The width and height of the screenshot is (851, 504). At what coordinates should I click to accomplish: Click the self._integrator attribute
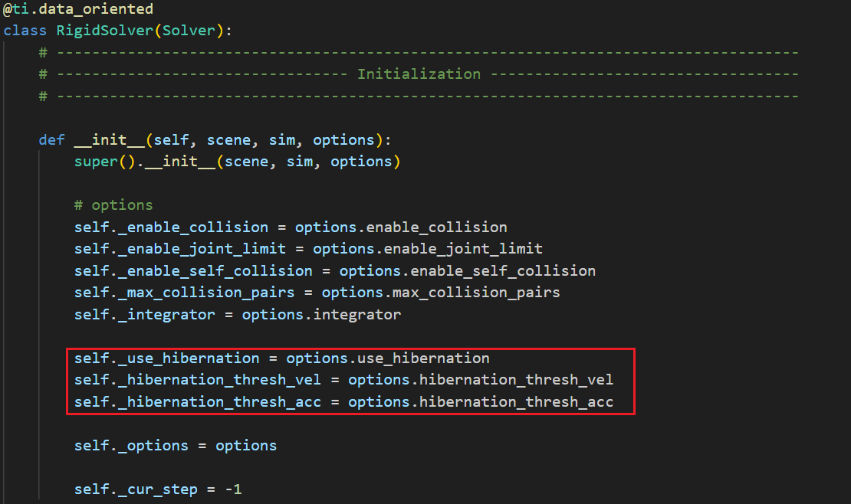[145, 315]
